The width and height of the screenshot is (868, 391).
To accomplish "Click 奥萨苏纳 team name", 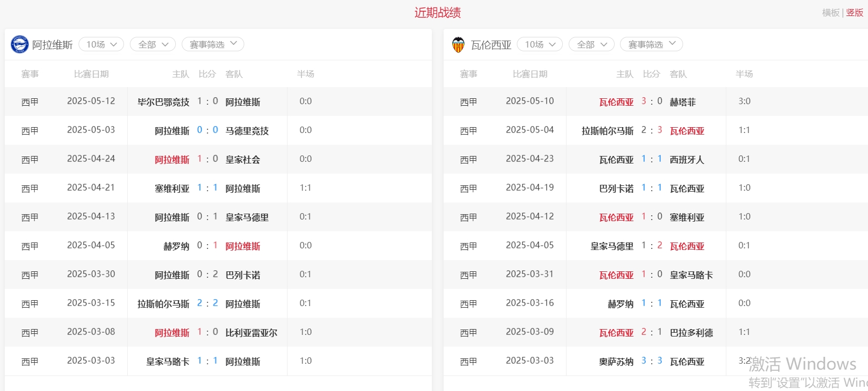I will tap(616, 362).
